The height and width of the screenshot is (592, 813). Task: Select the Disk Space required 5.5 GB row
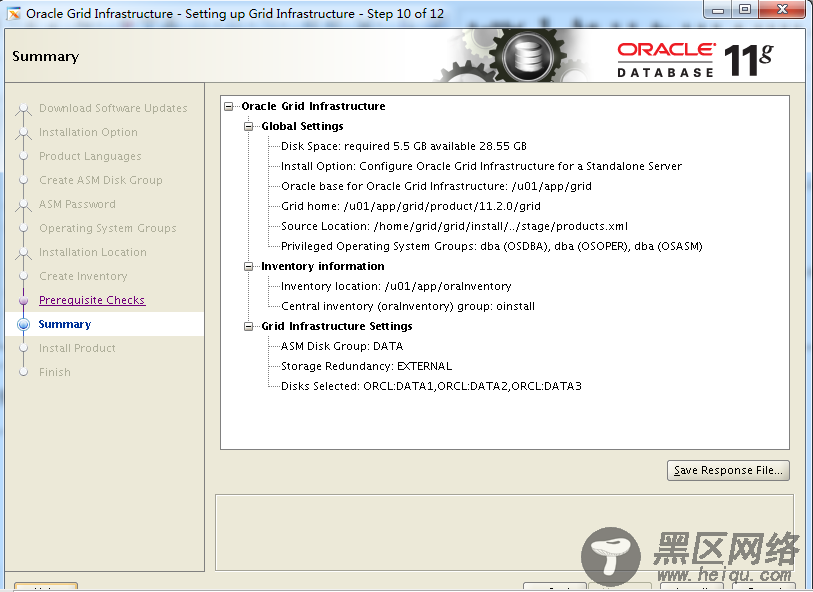pos(403,147)
